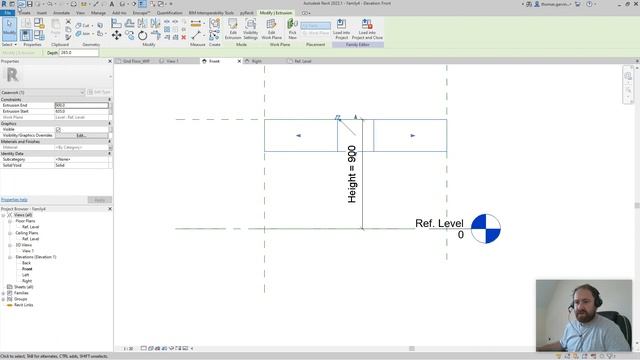Switch to the Right view tab
640x360 pixels.
[256, 61]
